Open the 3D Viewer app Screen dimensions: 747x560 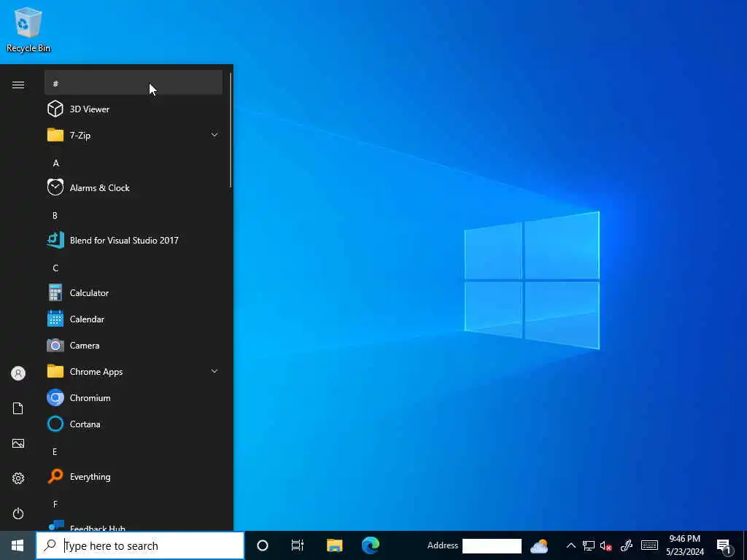133,109
